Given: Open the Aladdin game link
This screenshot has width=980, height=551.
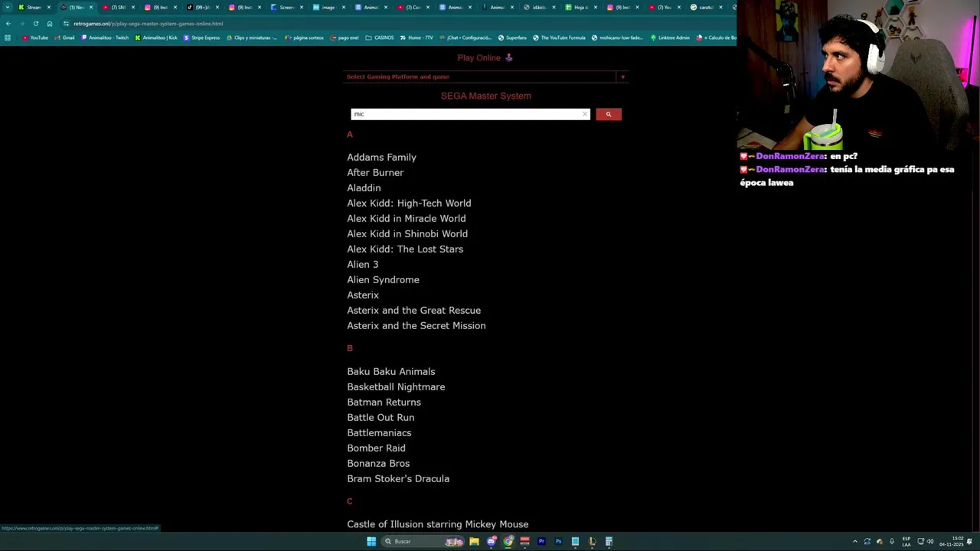Looking at the screenshot, I should click(x=364, y=187).
